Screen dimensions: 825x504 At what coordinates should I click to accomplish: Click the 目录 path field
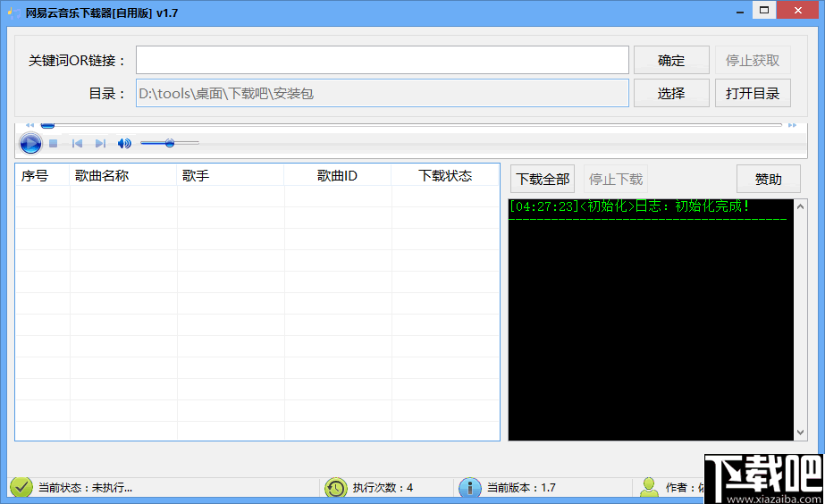pos(383,93)
